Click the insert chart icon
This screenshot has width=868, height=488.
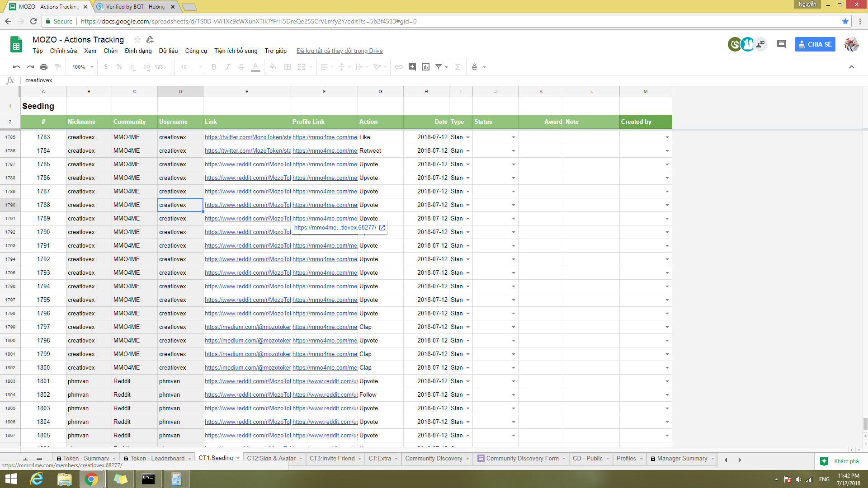click(425, 67)
